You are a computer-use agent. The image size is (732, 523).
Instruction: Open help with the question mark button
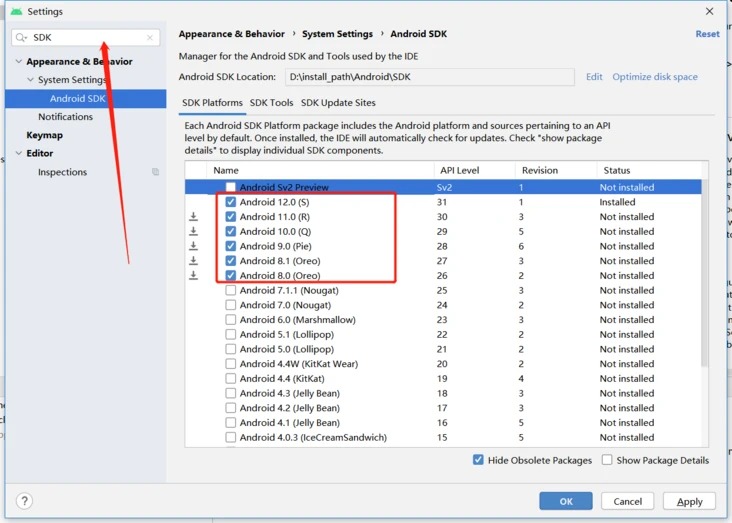(x=24, y=501)
